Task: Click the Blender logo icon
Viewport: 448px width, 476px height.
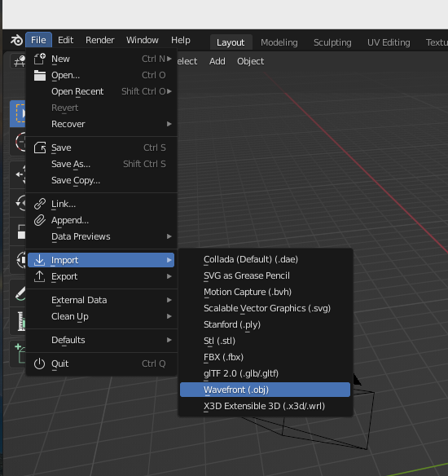Action: (16, 40)
